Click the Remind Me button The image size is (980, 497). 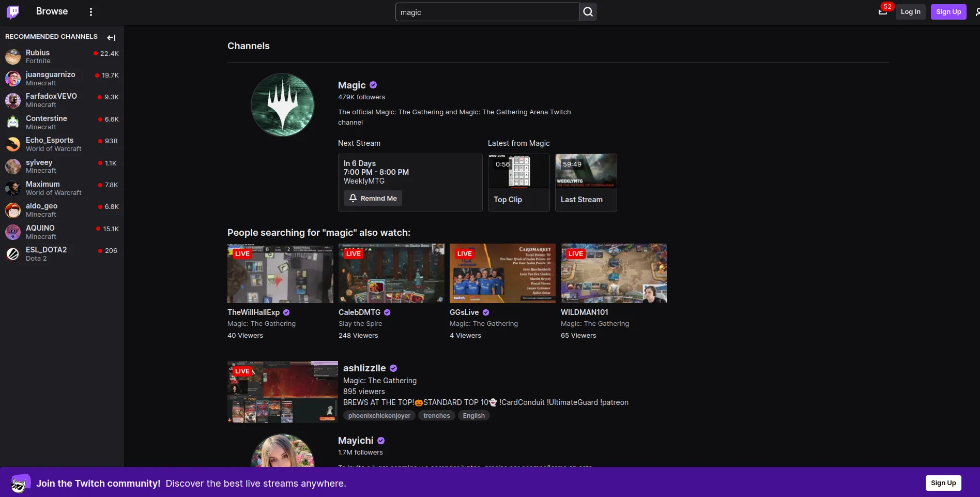point(373,198)
